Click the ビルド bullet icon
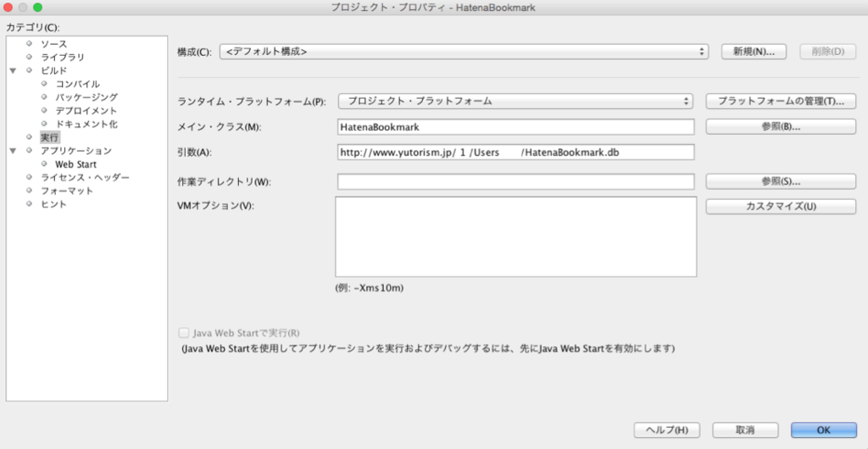The image size is (868, 449). [x=30, y=70]
